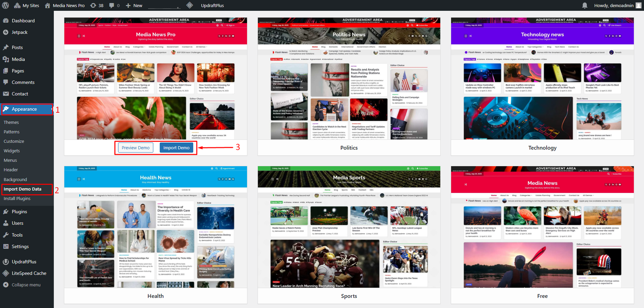Open LiteSpeed Cache in the sidebar
The width and height of the screenshot is (644, 308).
click(x=29, y=273)
